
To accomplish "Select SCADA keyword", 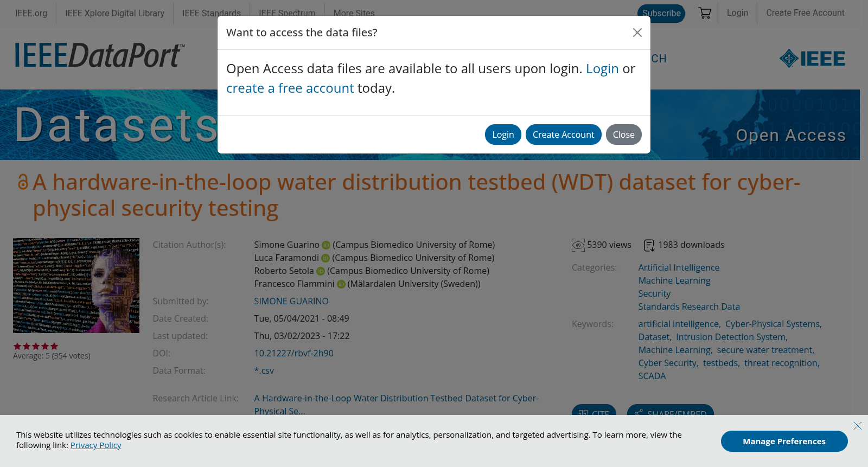I will tap(652, 376).
